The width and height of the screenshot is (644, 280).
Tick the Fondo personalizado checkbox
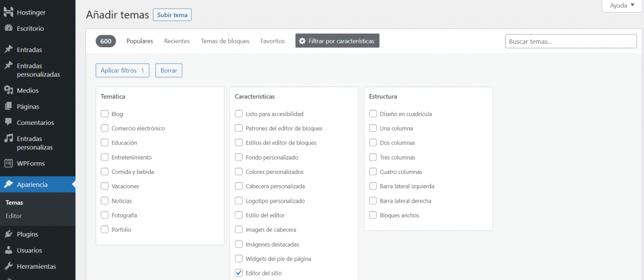pyautogui.click(x=239, y=157)
